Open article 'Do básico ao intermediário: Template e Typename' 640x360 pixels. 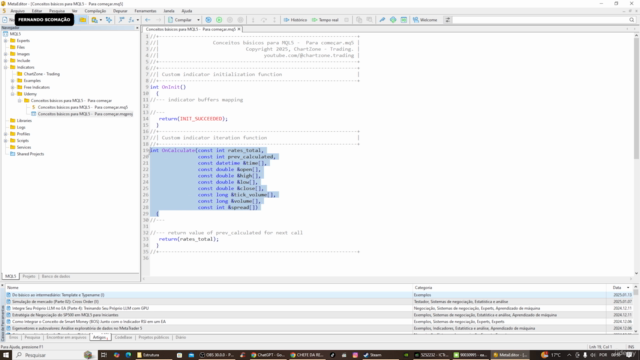[58, 295]
